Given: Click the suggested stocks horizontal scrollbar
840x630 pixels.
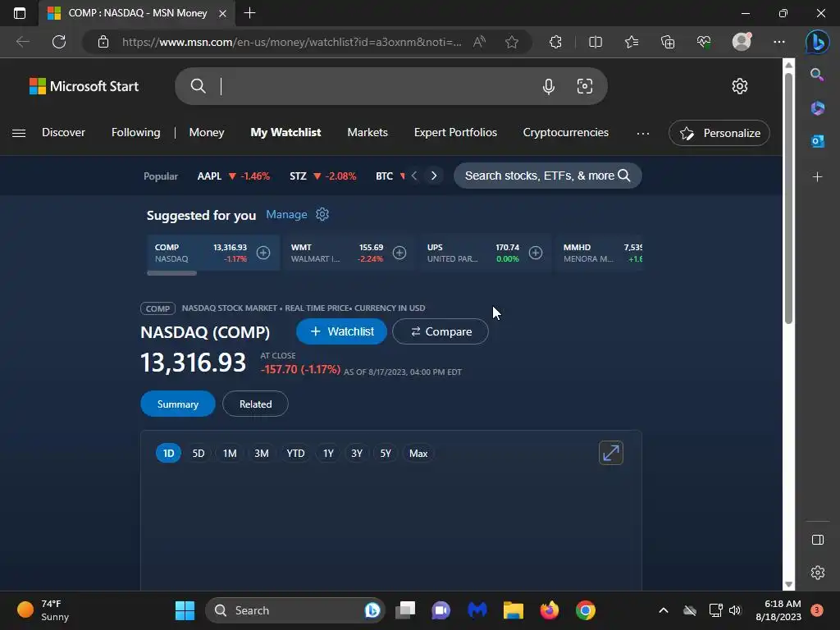Looking at the screenshot, I should click(x=172, y=273).
